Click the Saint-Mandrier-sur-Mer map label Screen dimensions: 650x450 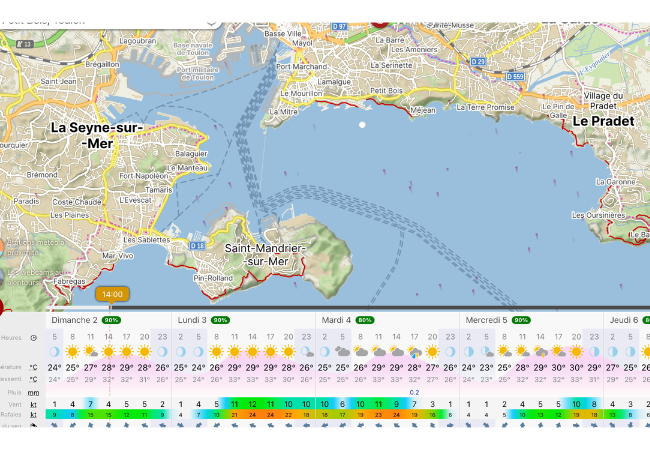point(265,255)
